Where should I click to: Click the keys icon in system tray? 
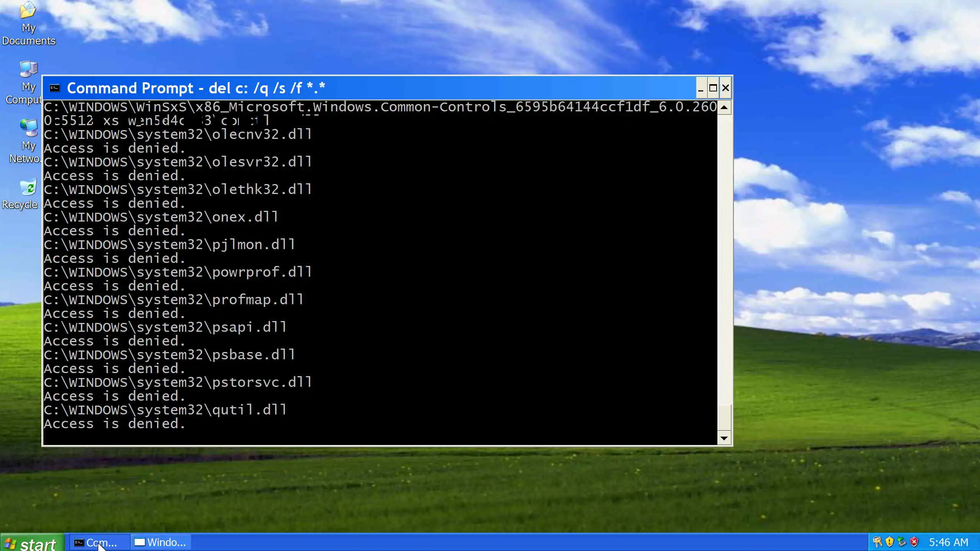(x=877, y=542)
